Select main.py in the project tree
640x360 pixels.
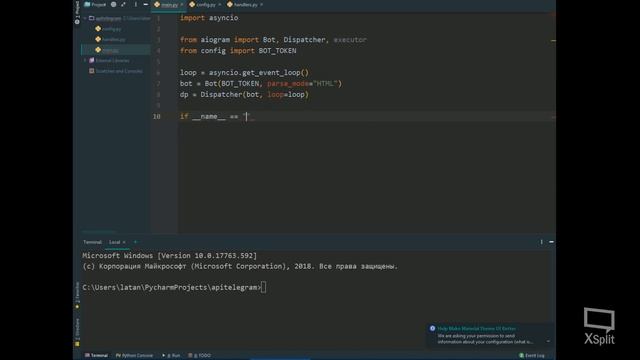tap(107, 50)
